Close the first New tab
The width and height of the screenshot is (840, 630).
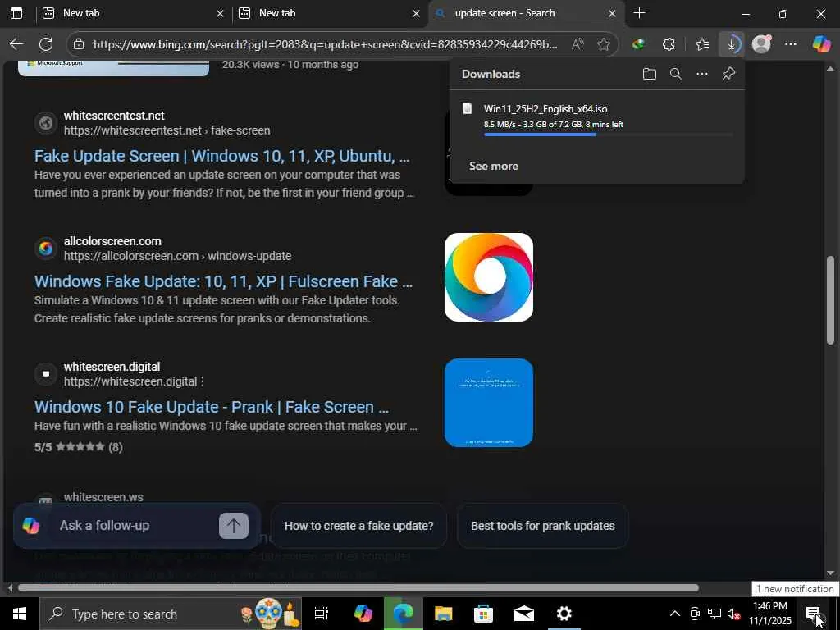click(220, 13)
